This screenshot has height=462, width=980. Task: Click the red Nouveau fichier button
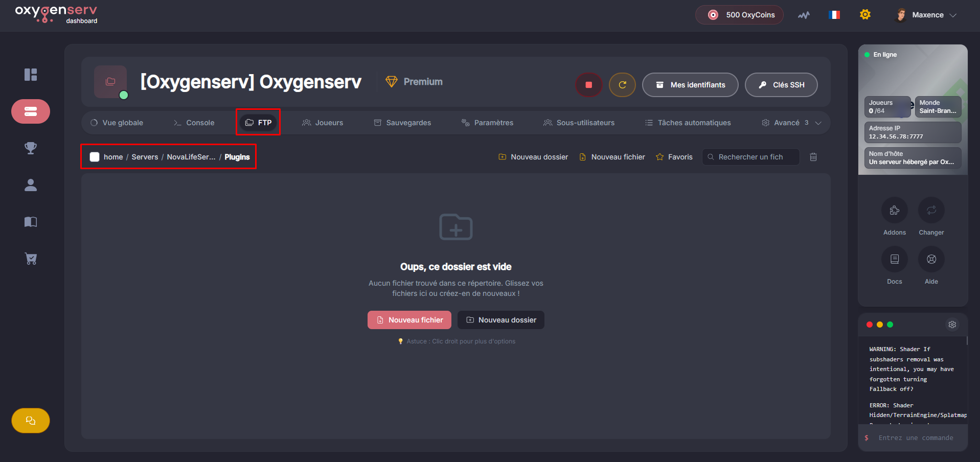pos(409,320)
